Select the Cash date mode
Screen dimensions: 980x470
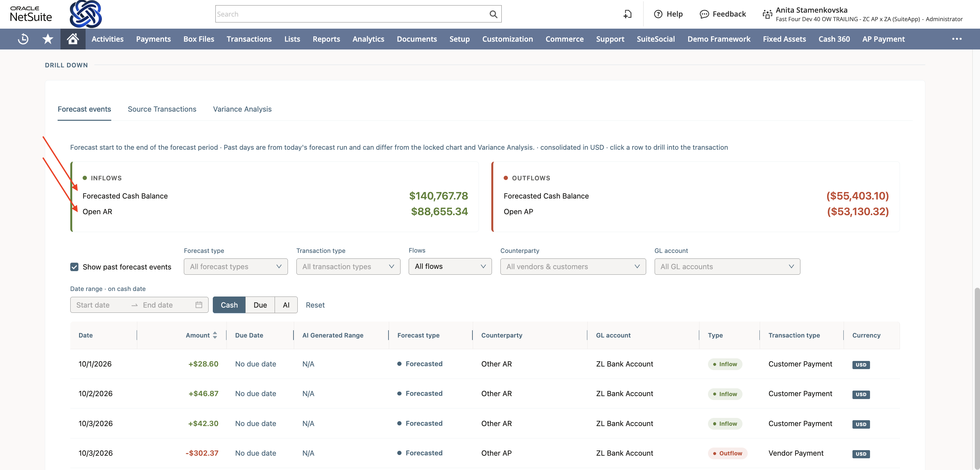point(229,305)
